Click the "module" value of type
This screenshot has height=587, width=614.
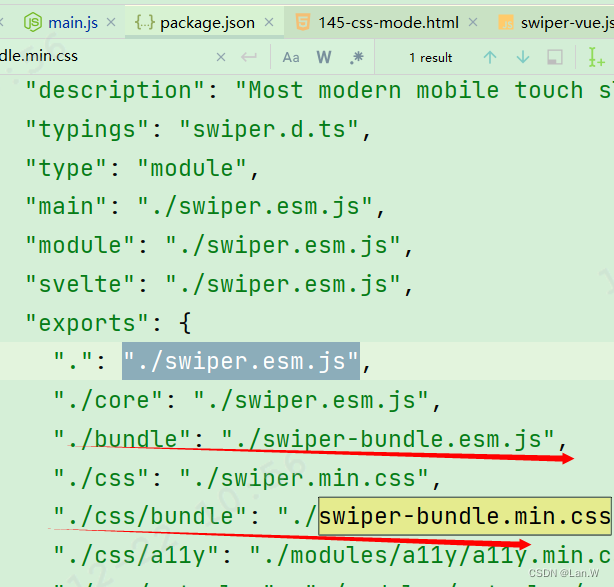[x=192, y=168]
